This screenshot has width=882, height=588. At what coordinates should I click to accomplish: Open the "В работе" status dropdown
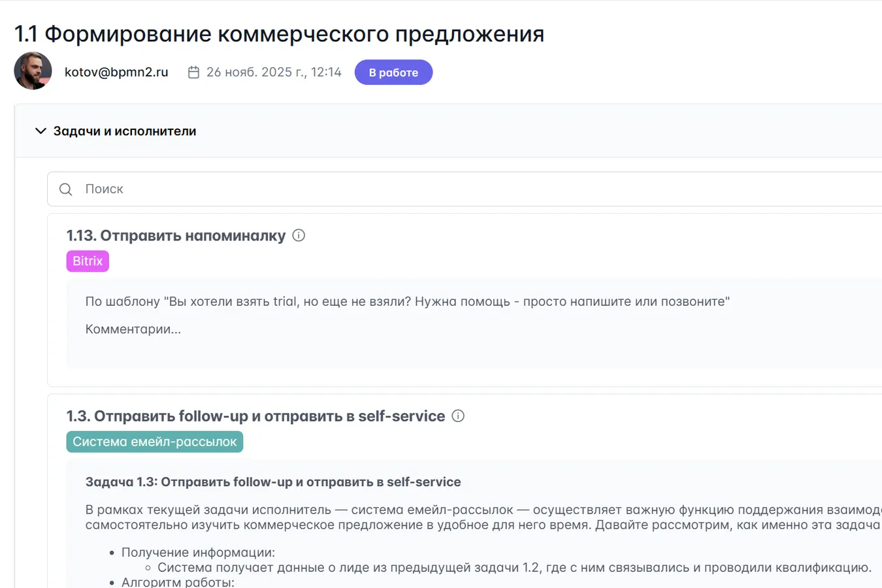click(x=393, y=72)
